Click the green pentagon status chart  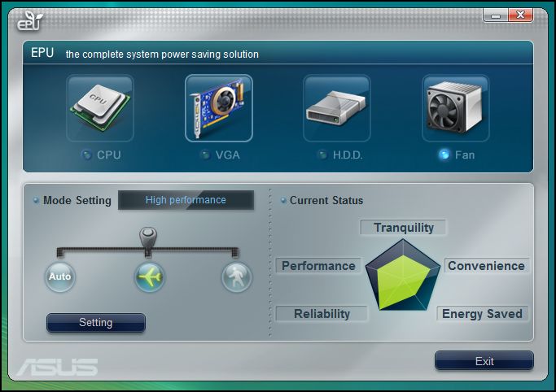coord(402,276)
